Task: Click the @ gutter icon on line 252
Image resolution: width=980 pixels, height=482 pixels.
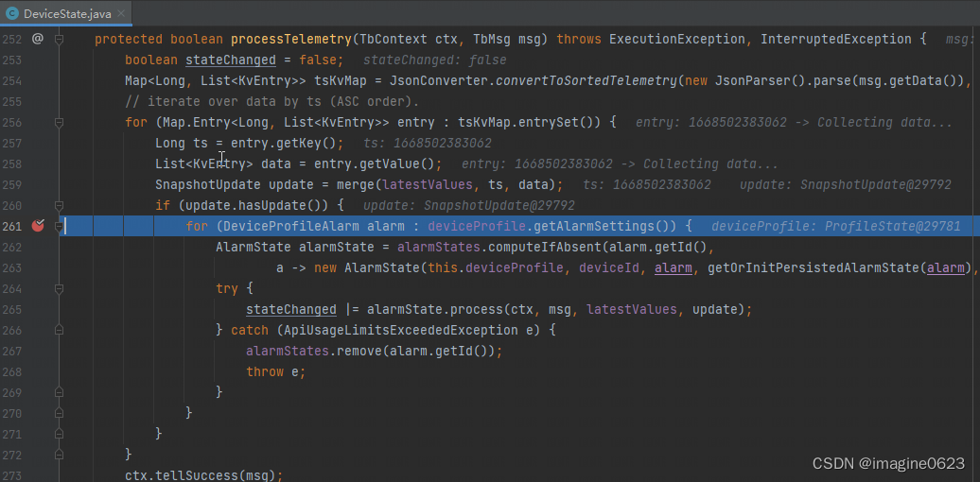Action: tap(38, 40)
